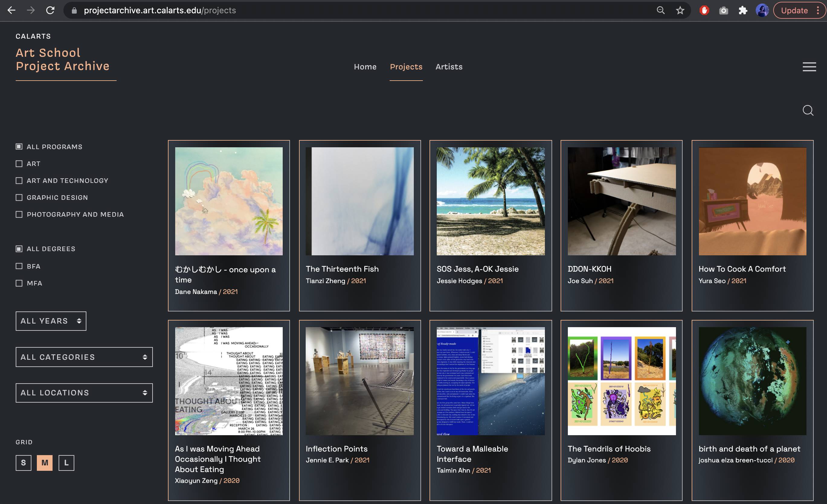Click the SOS Jess beach palm thumbnail
827x504 pixels.
tap(490, 201)
